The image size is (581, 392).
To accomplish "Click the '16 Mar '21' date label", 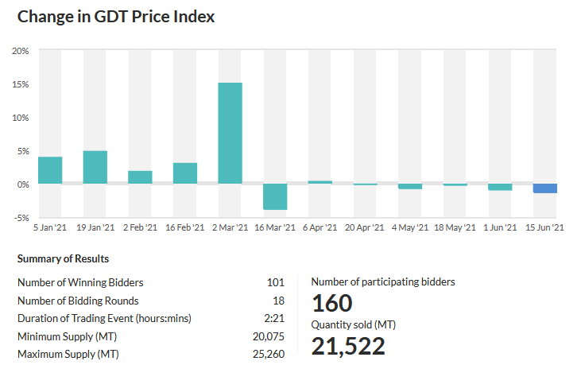I will click(x=275, y=227).
